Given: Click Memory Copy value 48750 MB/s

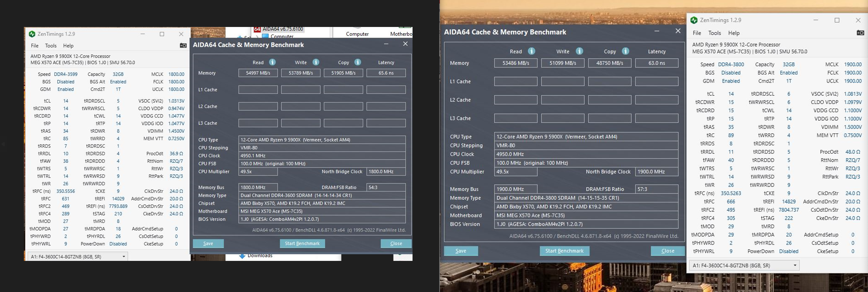Looking at the screenshot, I should [610, 63].
